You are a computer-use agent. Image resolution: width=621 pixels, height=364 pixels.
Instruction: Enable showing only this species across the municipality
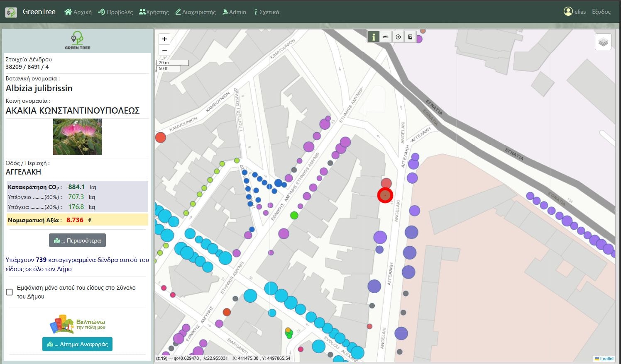tap(9, 292)
